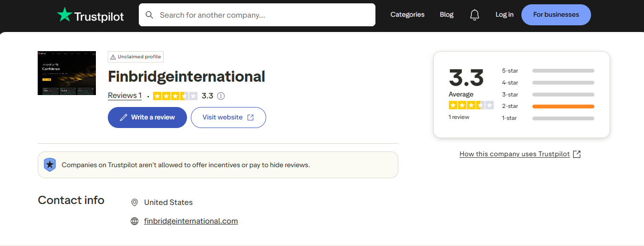This screenshot has height=246, width=644.
Task: Click the location pin icon by United States
Action: point(135,203)
